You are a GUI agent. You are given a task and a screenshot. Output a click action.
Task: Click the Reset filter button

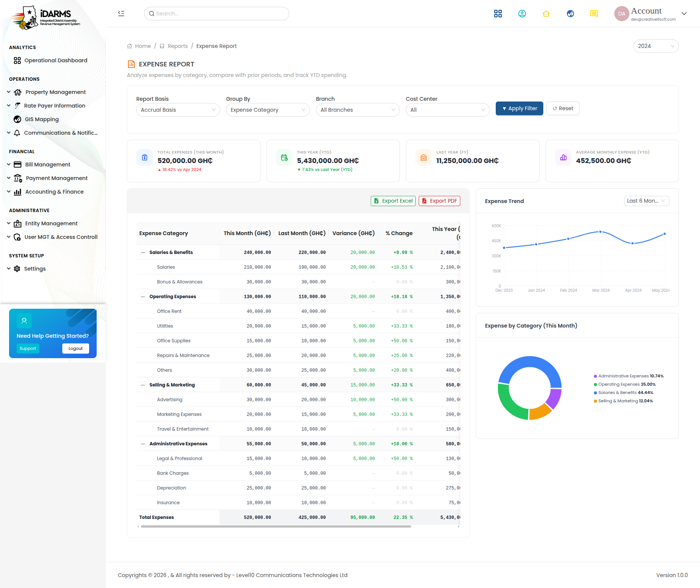point(563,108)
